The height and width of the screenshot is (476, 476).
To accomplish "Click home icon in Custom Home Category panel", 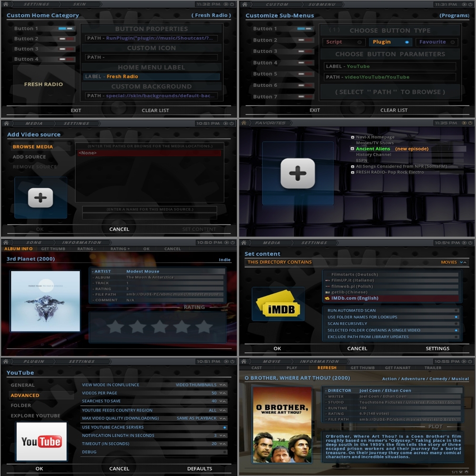I will pos(6,4).
